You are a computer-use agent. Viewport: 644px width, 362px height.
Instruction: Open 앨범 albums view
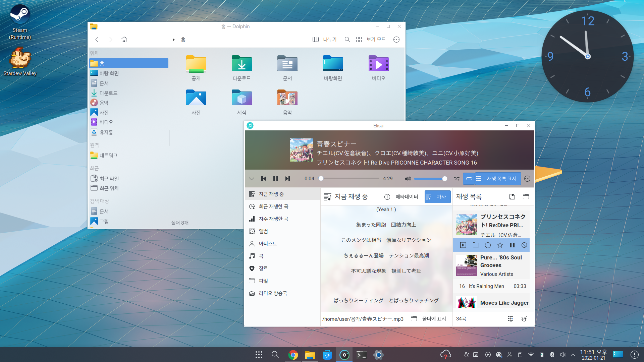coord(282,231)
